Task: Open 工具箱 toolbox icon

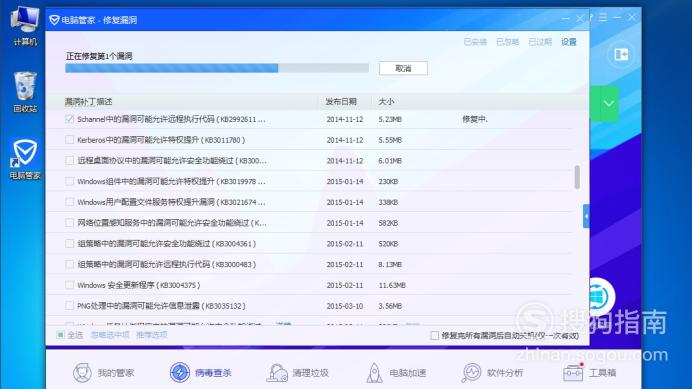Action: pyautogui.click(x=573, y=373)
